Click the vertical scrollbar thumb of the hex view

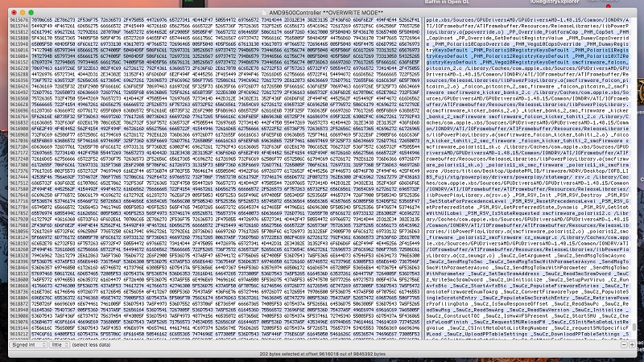click(x=634, y=327)
